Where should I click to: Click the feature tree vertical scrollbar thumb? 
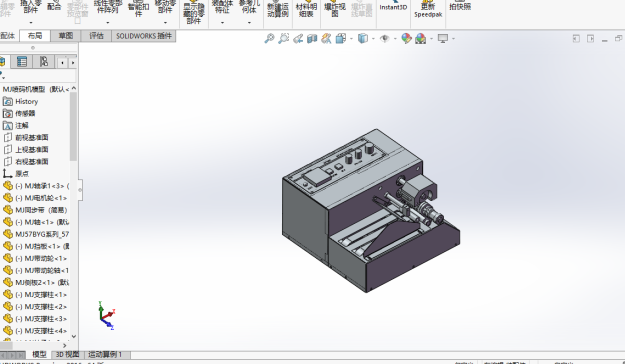(73, 126)
